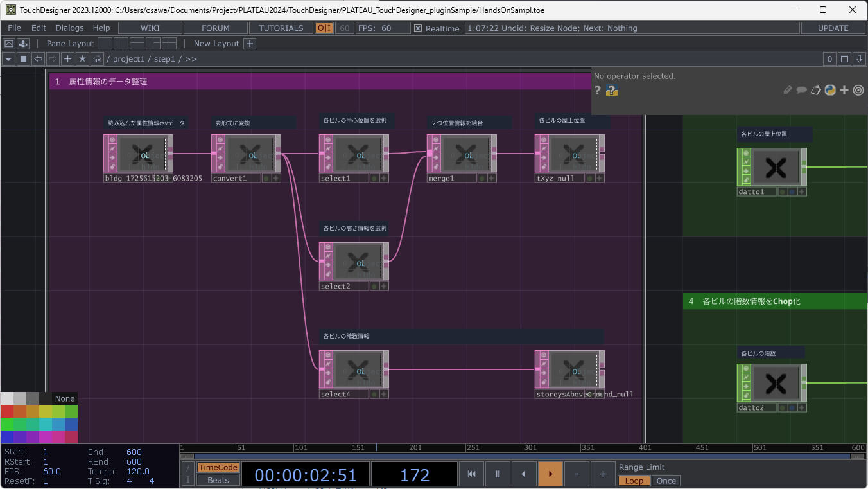Open the Edit menu

39,28
